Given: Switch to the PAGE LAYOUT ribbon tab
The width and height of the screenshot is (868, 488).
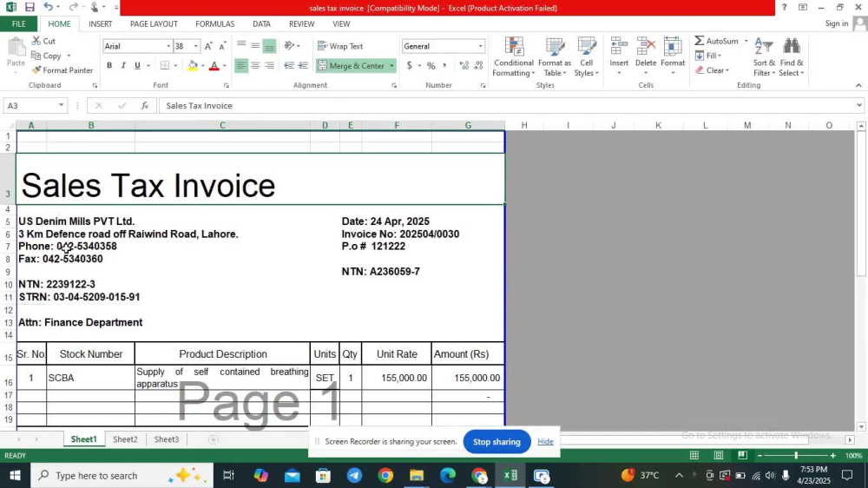Looking at the screenshot, I should pos(154,23).
